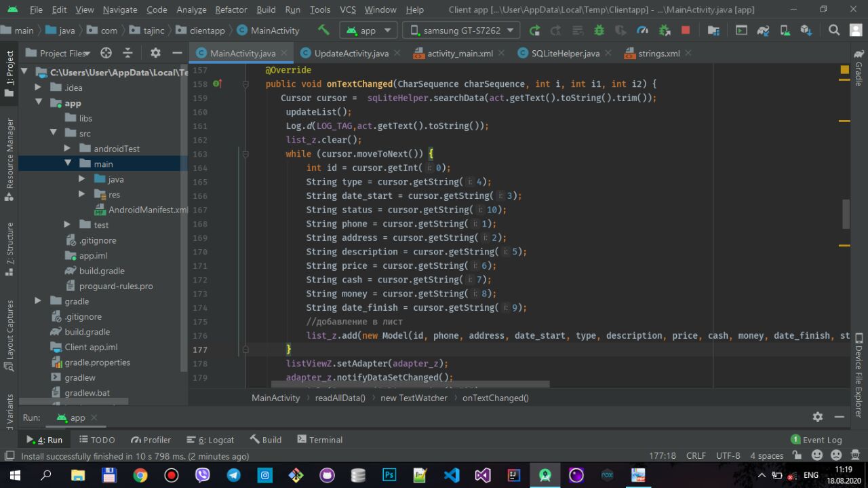
Task: Click the Search Everywhere magnifier icon
Action: tap(834, 31)
